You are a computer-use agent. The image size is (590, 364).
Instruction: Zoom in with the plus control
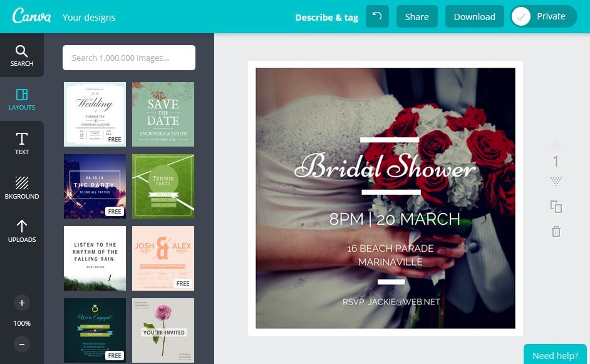click(21, 303)
